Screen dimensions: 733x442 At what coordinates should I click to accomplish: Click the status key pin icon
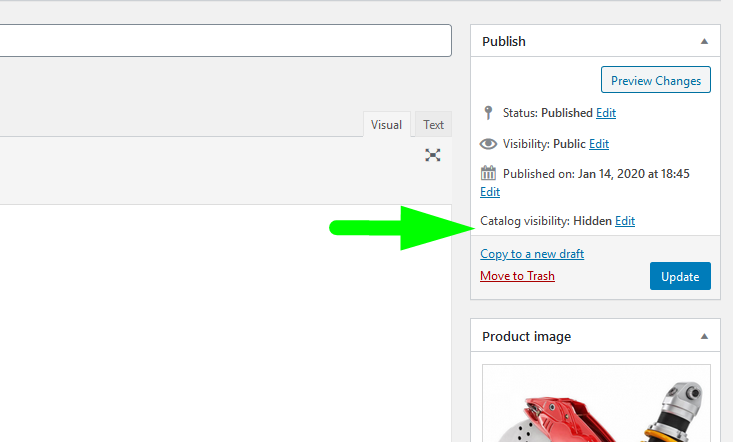(x=488, y=113)
